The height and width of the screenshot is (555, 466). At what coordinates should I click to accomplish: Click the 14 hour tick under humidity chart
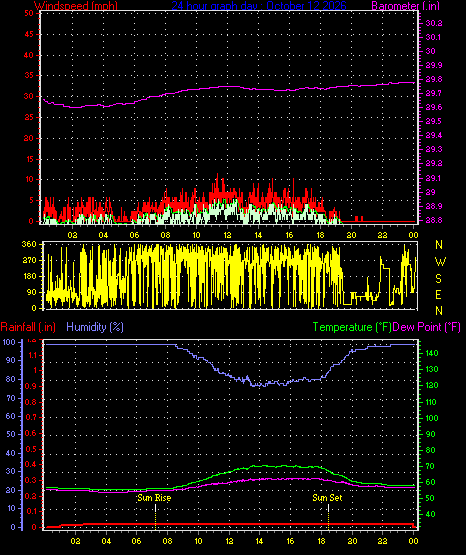[259, 541]
